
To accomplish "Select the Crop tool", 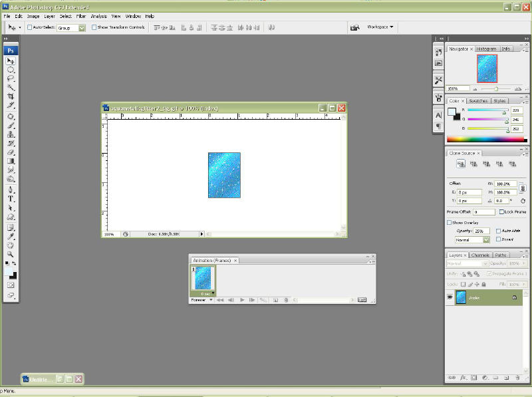I will pyautogui.click(x=11, y=96).
